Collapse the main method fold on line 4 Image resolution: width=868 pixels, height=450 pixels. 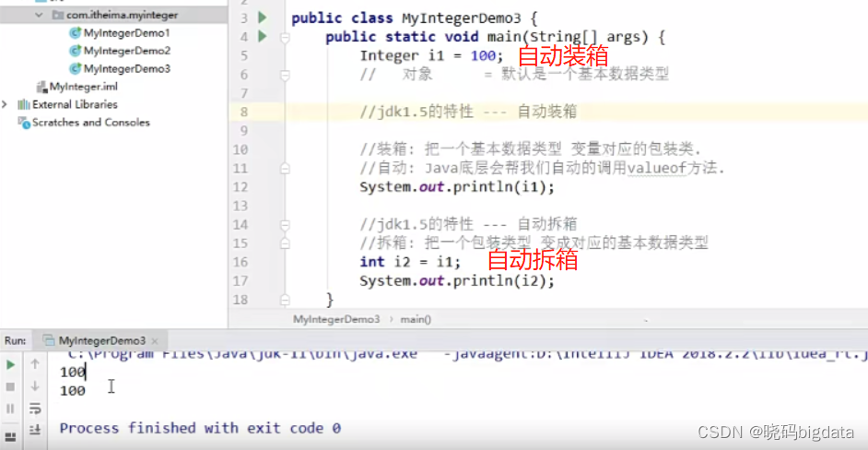(285, 38)
